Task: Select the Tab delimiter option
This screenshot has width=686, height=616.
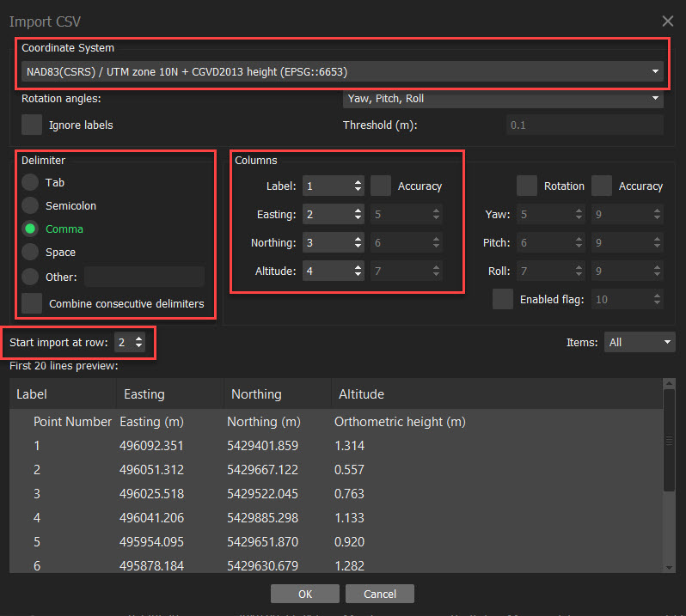Action: coord(31,182)
